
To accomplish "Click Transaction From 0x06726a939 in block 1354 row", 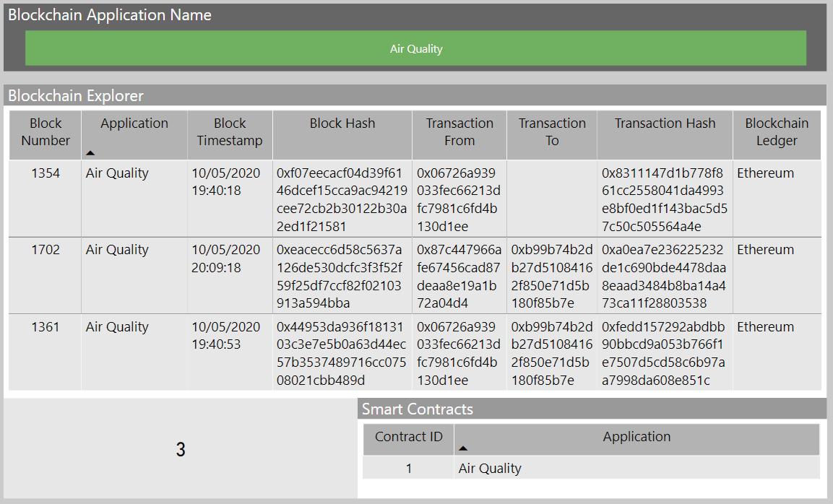I will click(x=459, y=200).
